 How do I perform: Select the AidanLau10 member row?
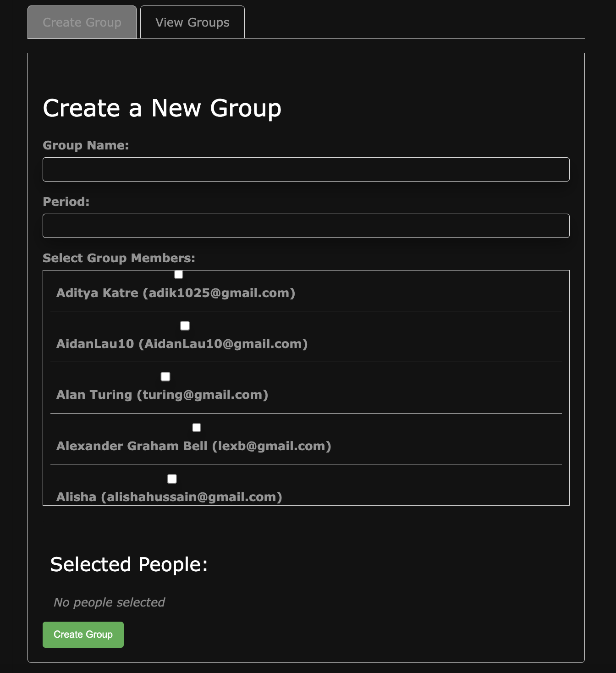point(182,344)
